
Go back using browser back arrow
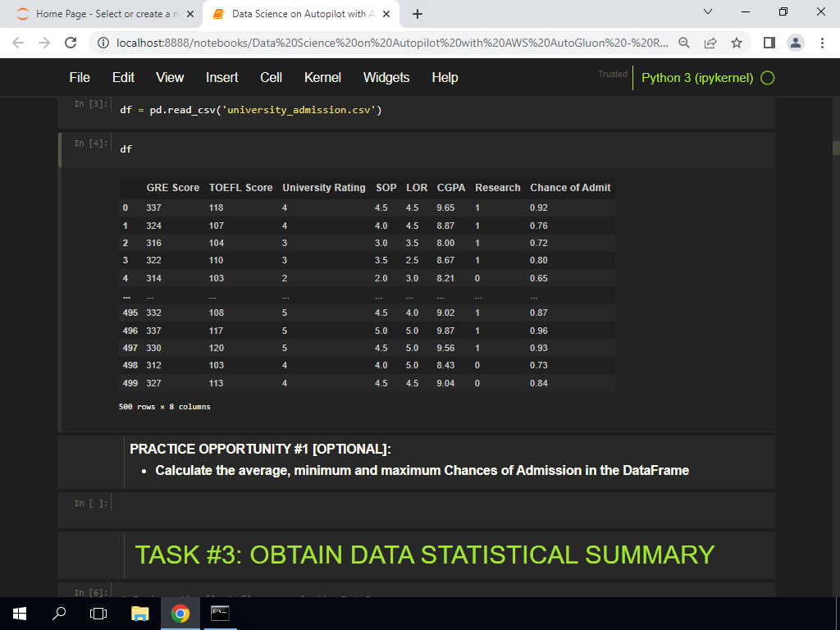(x=18, y=43)
